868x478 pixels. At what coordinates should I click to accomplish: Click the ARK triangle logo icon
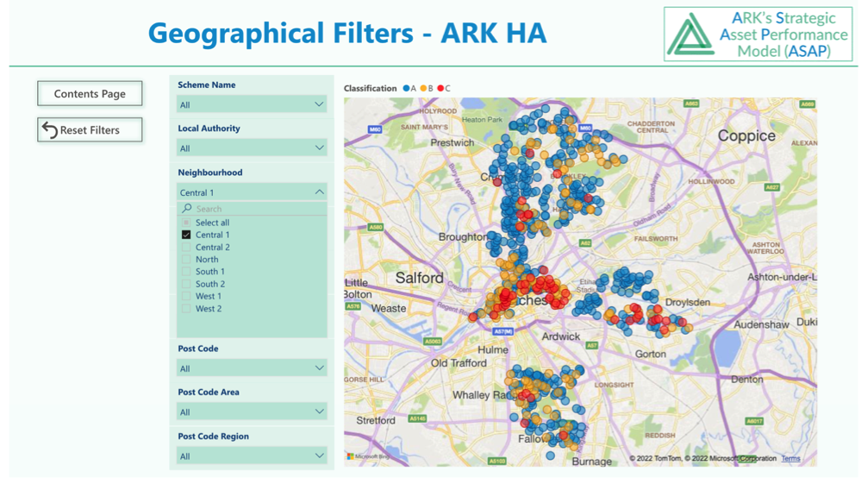pos(690,35)
